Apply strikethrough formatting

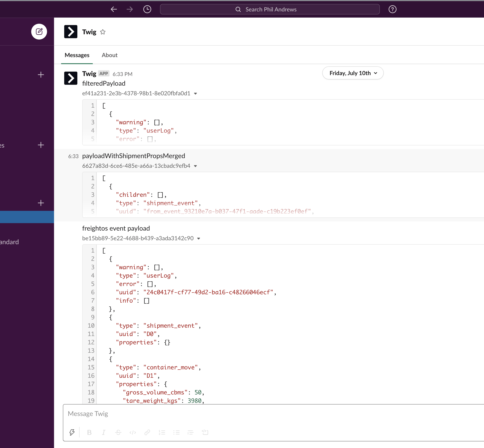pyautogui.click(x=118, y=432)
